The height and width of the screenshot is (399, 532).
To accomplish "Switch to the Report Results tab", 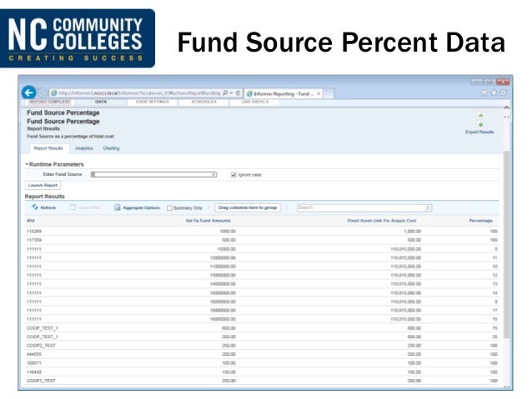I will [x=48, y=148].
